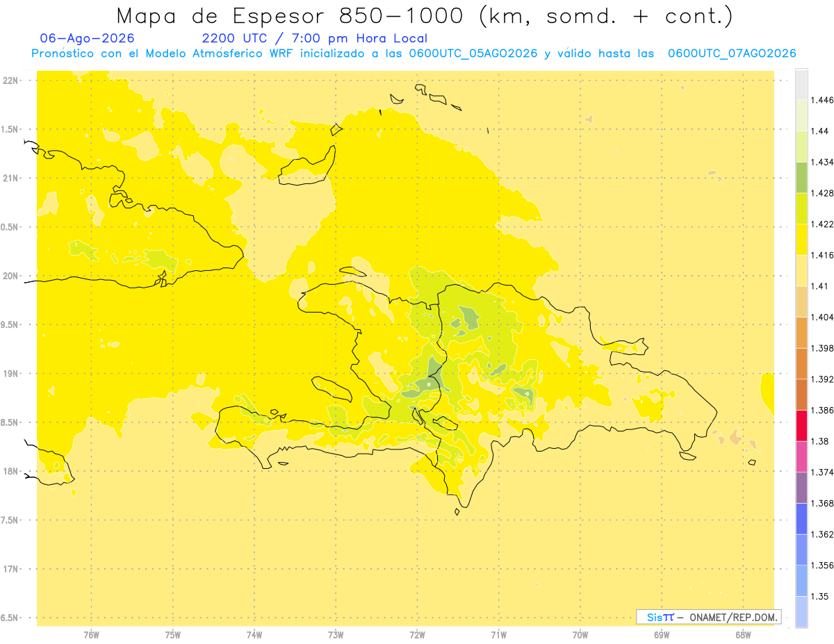Click the legend value 1.446
Image resolution: width=834 pixels, height=644 pixels.
coord(822,101)
